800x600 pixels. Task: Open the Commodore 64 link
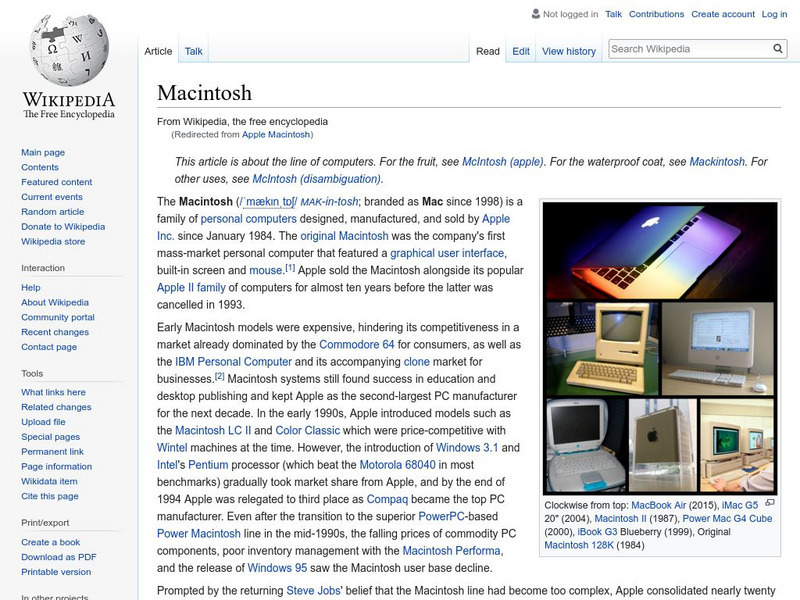pyautogui.click(x=357, y=344)
